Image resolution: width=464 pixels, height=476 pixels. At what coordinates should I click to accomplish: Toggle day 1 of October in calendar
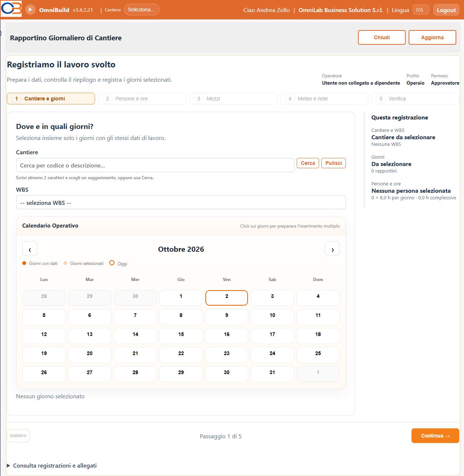click(x=181, y=298)
